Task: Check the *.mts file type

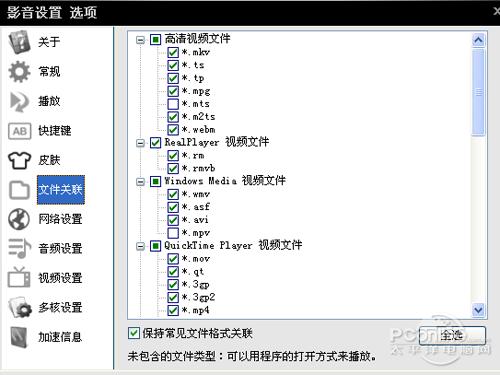Action: click(x=173, y=104)
